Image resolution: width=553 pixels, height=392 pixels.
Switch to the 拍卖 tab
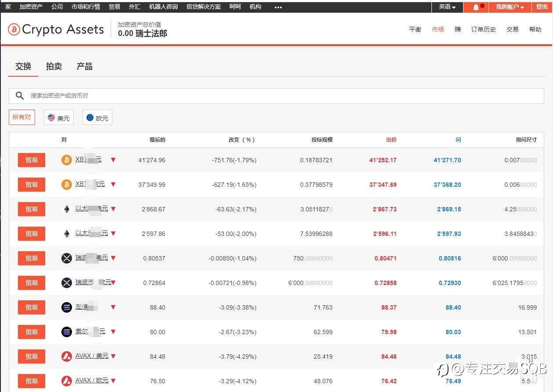click(54, 66)
